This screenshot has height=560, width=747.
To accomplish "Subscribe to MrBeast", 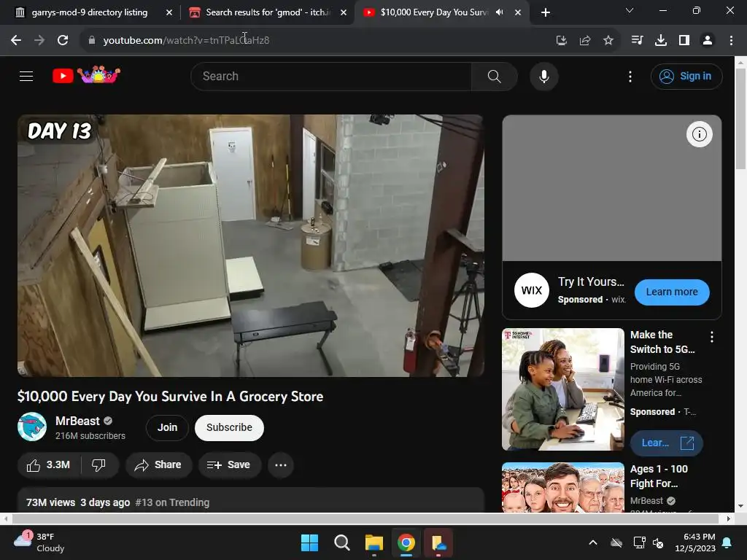I will (229, 427).
